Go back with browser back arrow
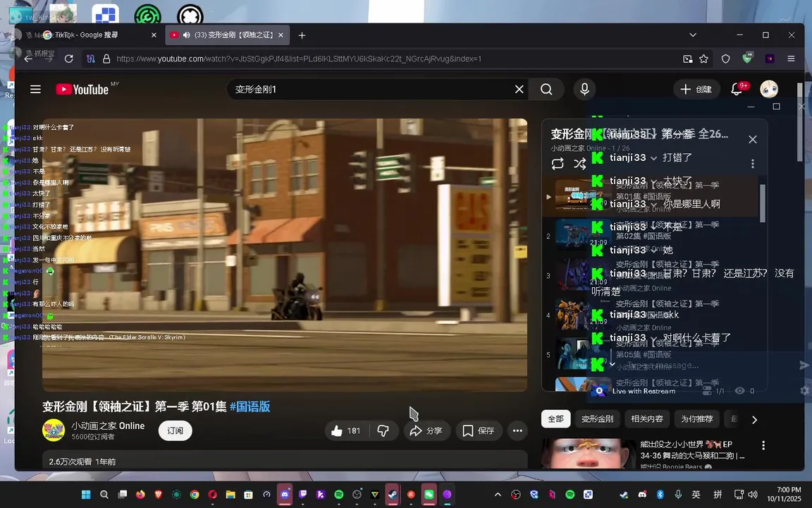The image size is (812, 508). 28,59
